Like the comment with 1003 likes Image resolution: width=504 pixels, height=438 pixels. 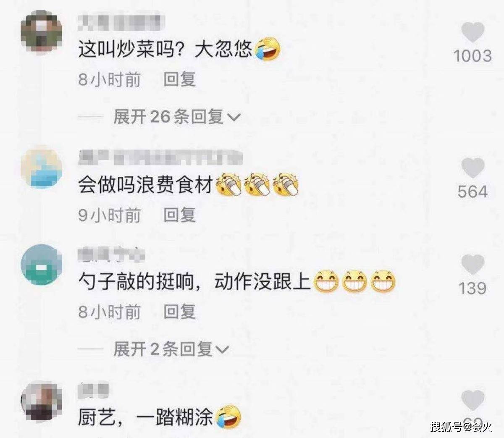(472, 32)
